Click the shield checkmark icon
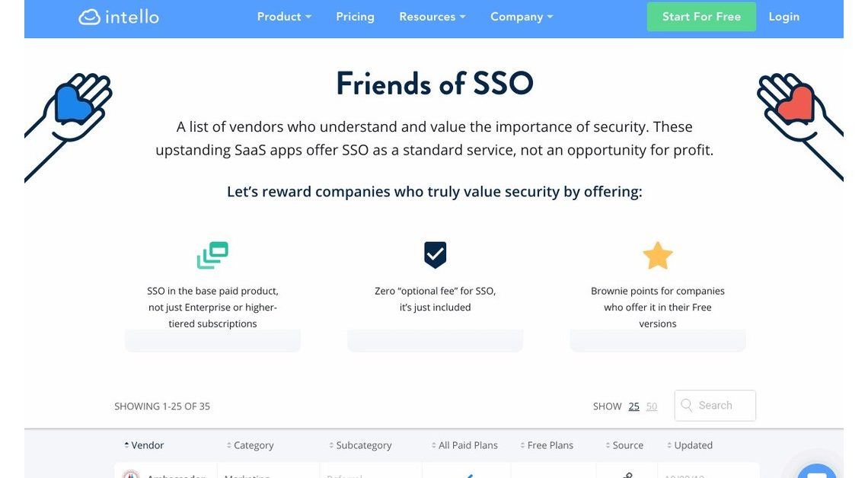The height and width of the screenshot is (478, 868). [435, 255]
